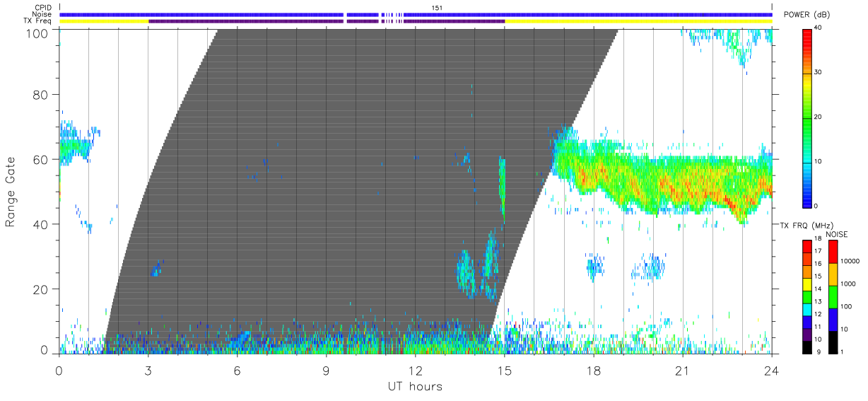Click the 9 tick label on UT hours axis

[x=326, y=371]
